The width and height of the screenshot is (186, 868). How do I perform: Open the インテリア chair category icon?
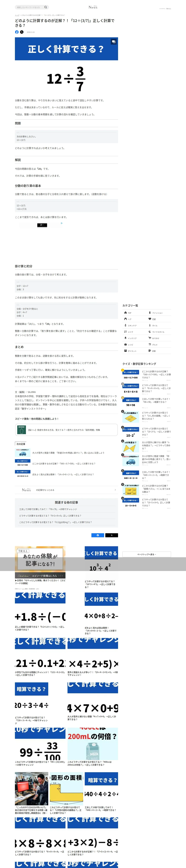[x=126, y=338]
